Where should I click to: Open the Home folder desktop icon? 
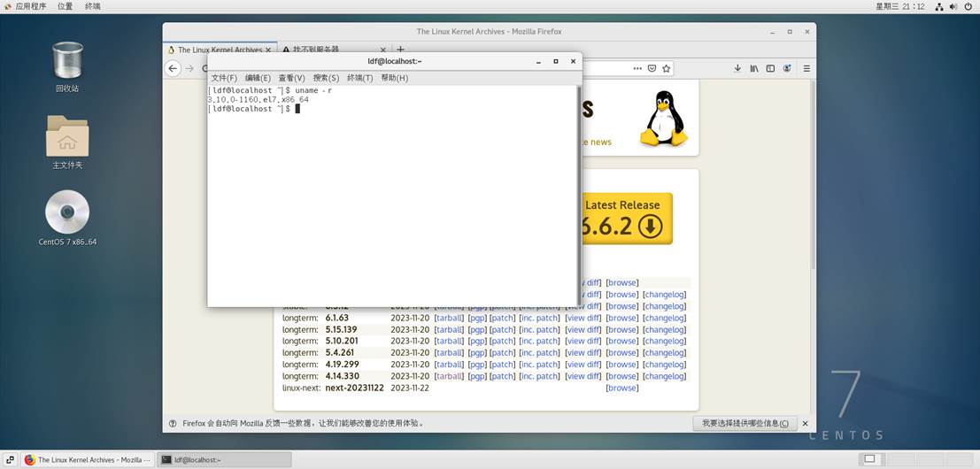click(67, 142)
